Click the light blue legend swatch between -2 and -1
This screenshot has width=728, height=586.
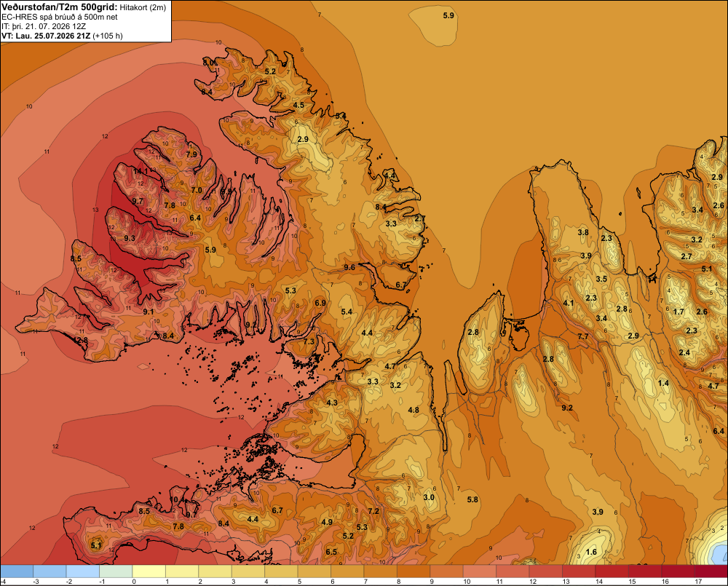click(x=83, y=571)
